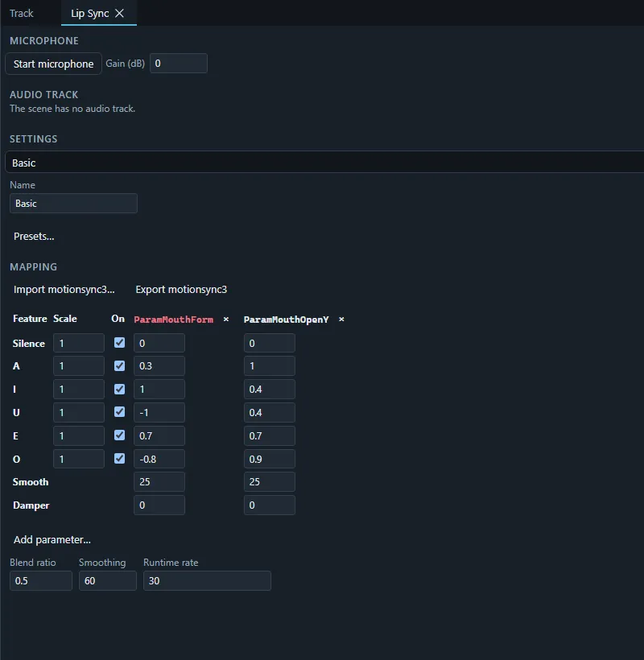This screenshot has height=660, width=644.
Task: Toggle the O feature checkbox
Action: [119, 459]
